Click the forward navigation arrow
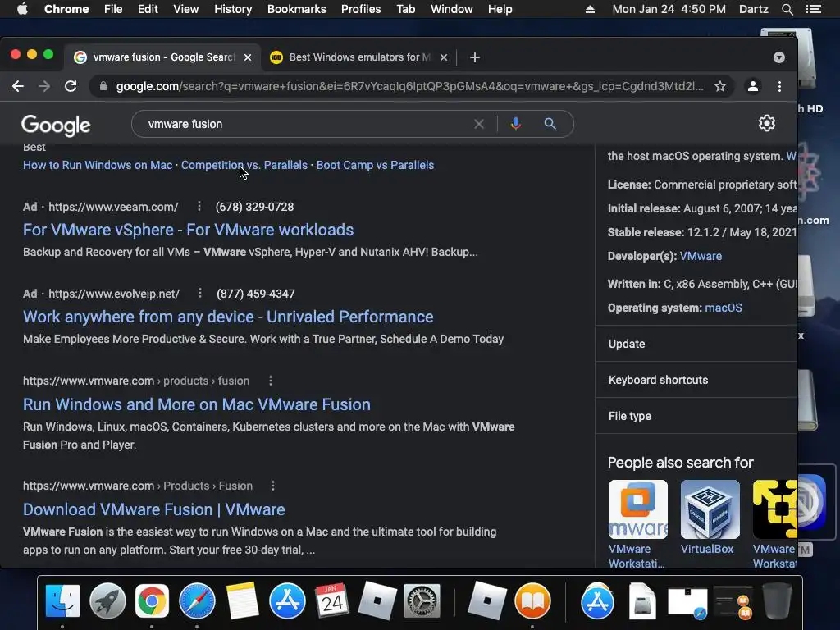 (44, 86)
